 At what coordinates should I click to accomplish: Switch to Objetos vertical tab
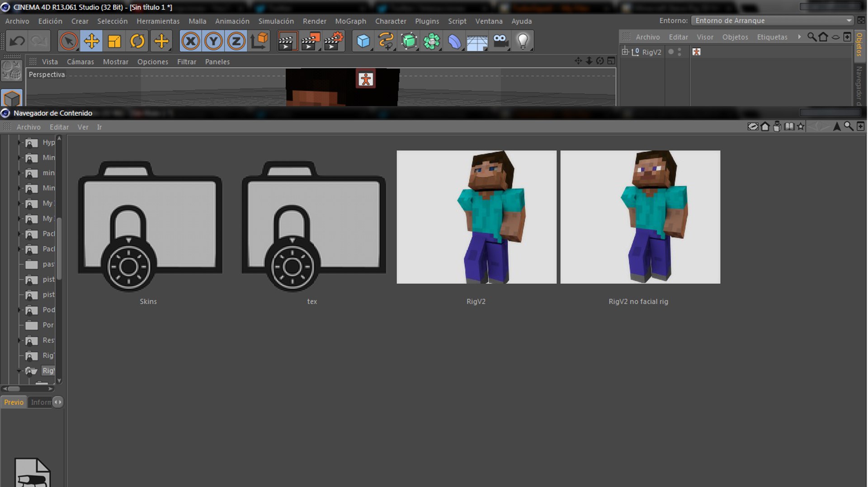(859, 44)
